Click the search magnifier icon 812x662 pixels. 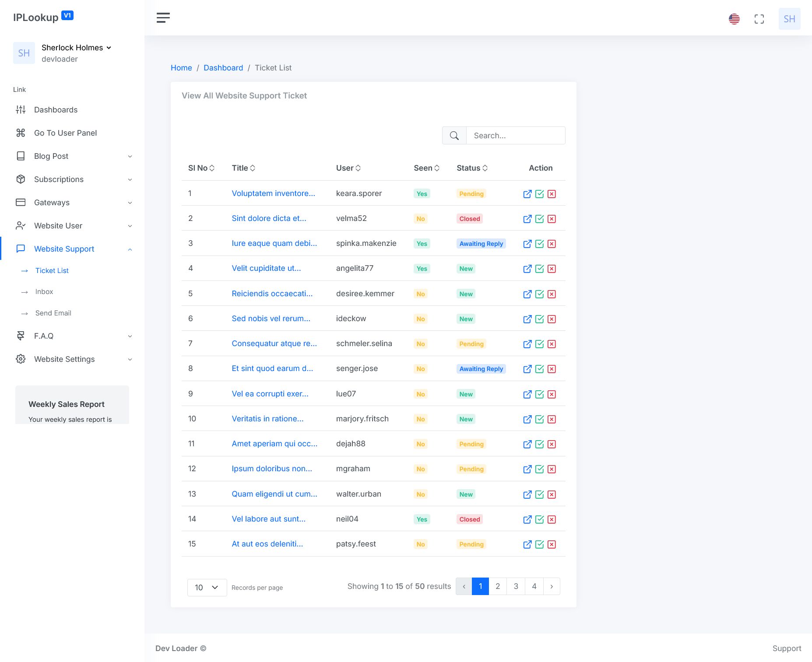tap(454, 136)
